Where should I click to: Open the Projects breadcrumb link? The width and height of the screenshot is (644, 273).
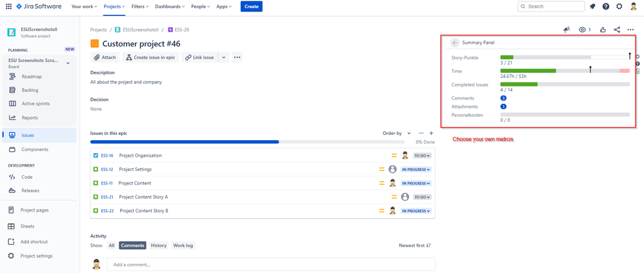click(99, 30)
